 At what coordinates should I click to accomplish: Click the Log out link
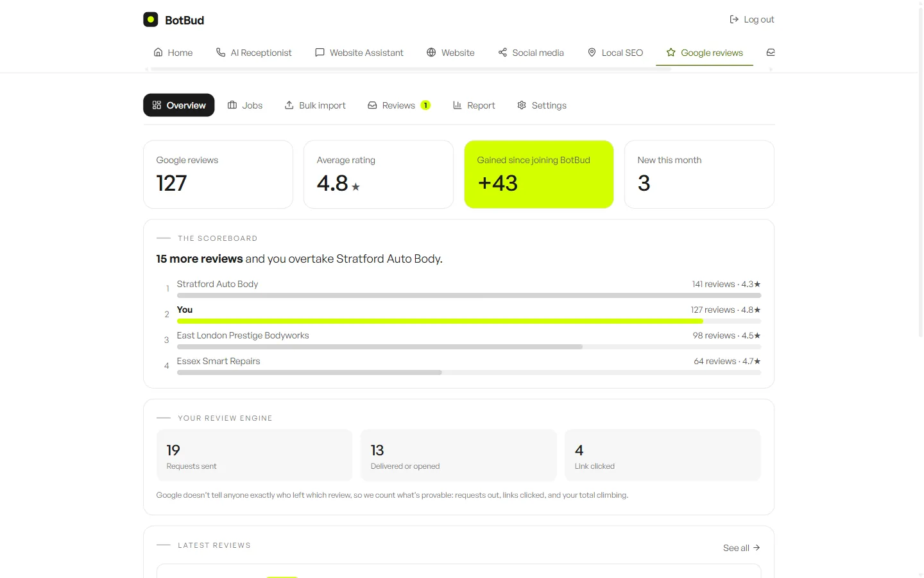pos(752,19)
